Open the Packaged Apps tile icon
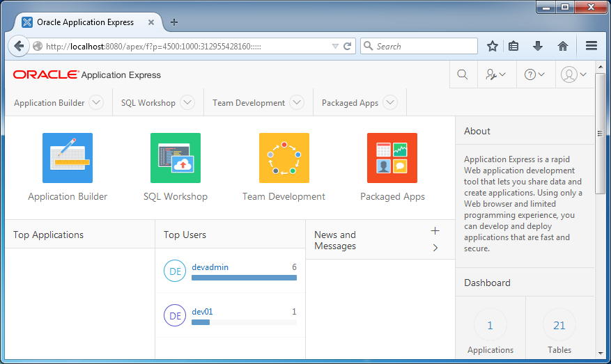 point(392,158)
